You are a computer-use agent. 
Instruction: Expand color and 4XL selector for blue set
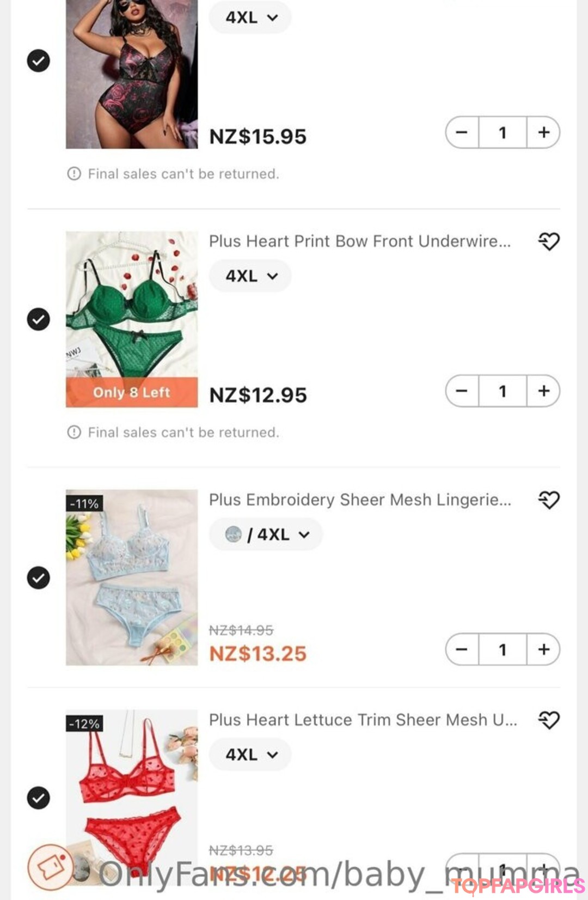pos(266,534)
